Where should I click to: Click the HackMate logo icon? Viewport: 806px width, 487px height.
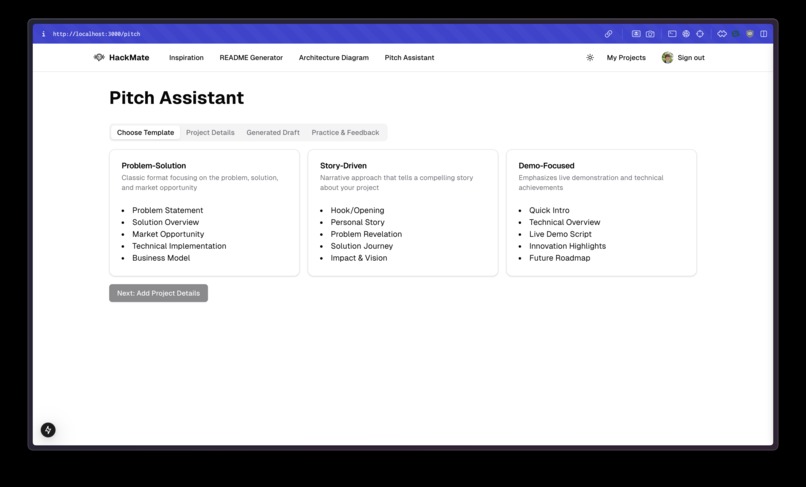coord(99,57)
